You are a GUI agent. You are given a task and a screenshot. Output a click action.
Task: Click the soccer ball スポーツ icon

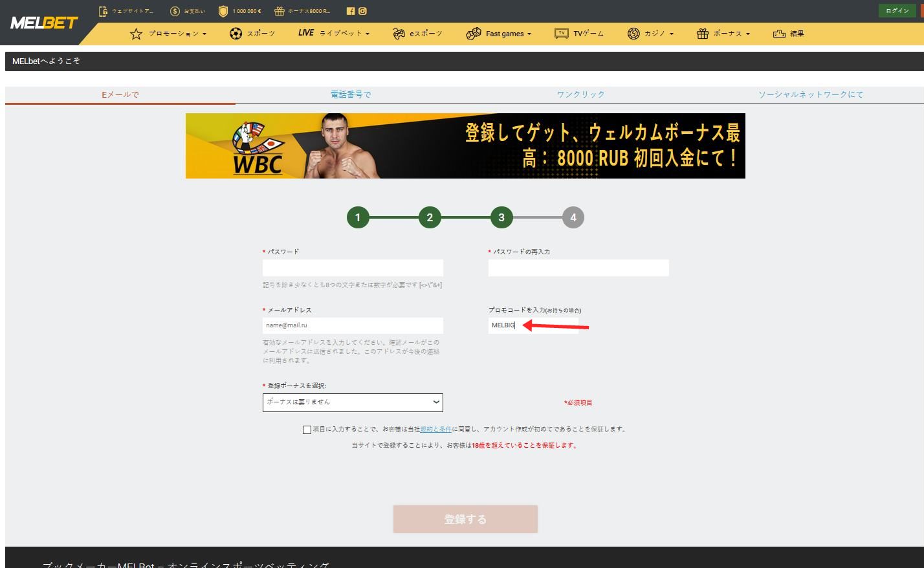(236, 34)
